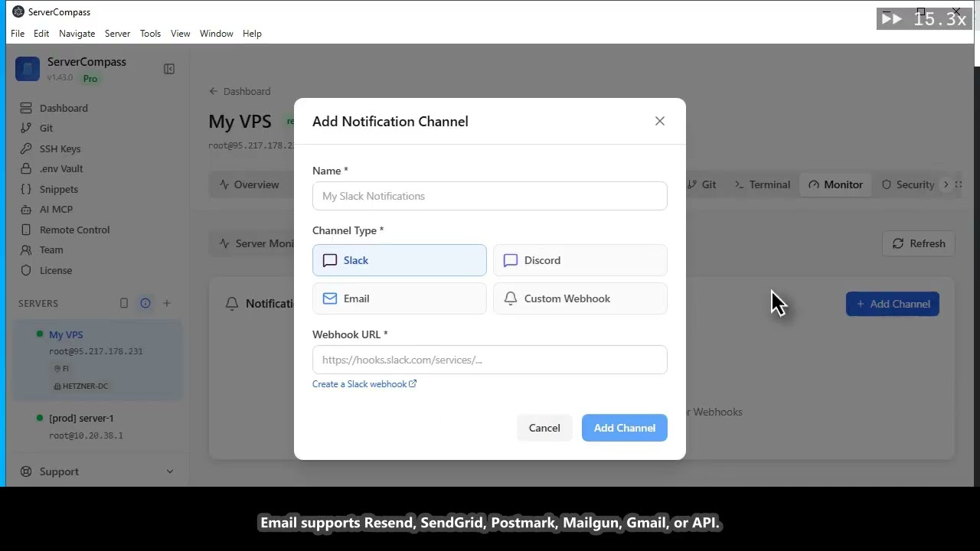The image size is (980, 551).
Task: Select Custom Webhook channel type
Action: pyautogui.click(x=580, y=298)
